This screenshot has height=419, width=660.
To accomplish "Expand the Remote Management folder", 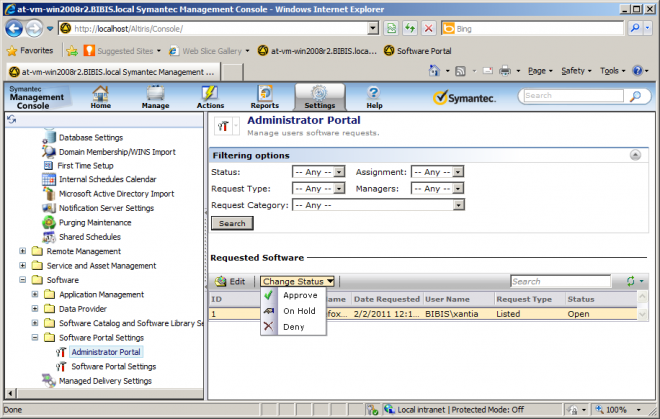I will pos(23,251).
